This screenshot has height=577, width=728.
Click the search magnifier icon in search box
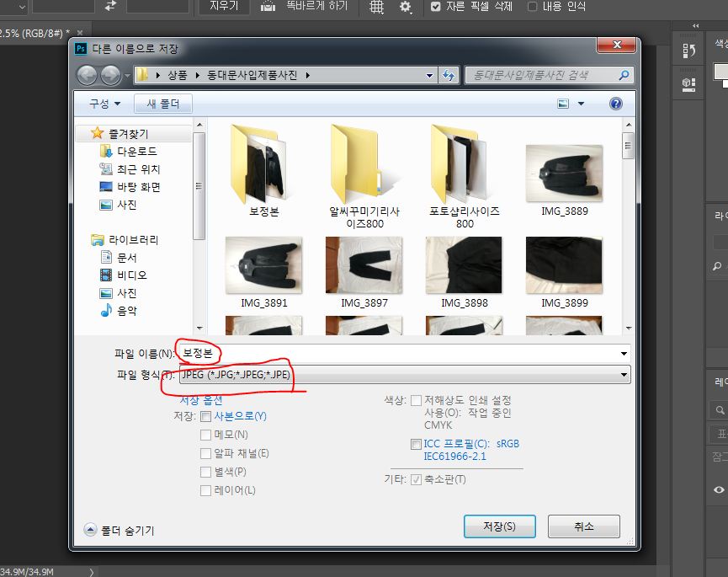pyautogui.click(x=624, y=75)
